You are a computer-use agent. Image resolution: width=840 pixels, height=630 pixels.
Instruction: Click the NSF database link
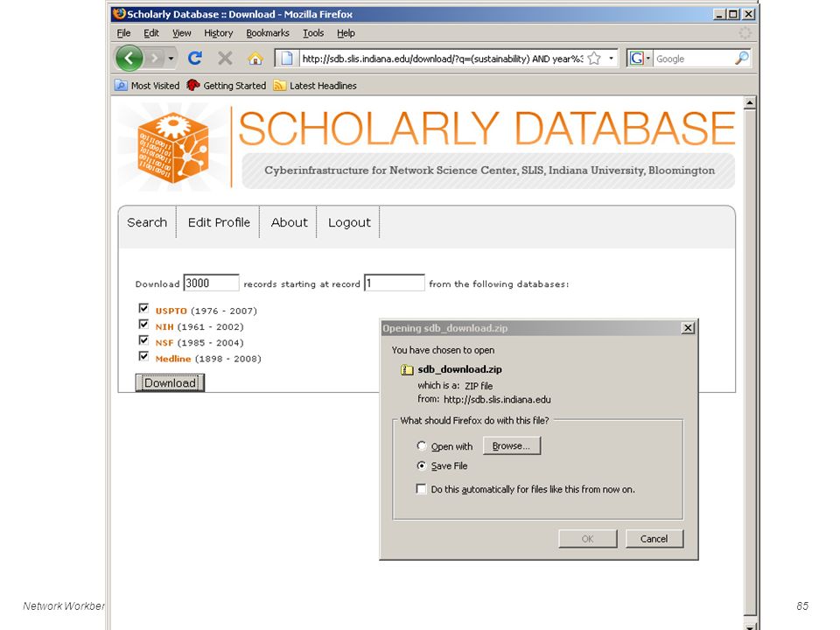164,343
